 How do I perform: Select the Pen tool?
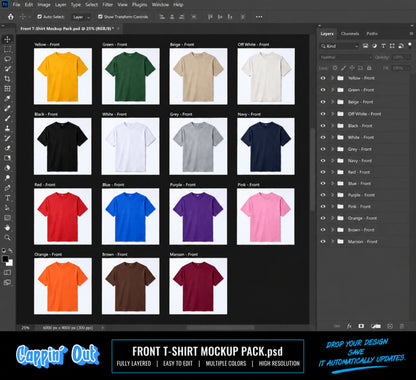[x=7, y=188]
